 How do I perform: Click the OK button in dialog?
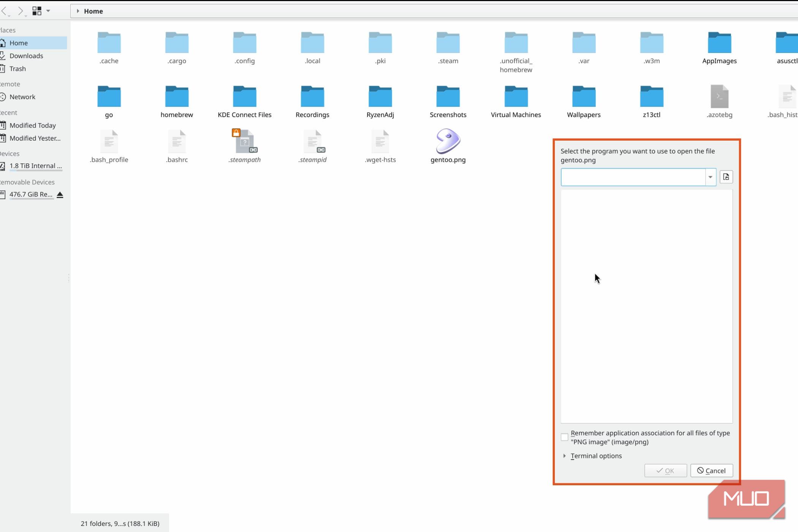pyautogui.click(x=665, y=470)
